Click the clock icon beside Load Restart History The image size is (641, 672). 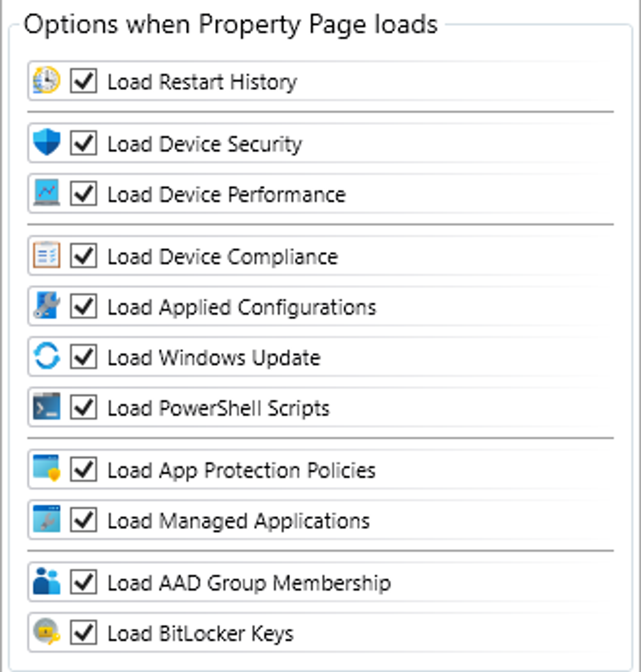(x=46, y=80)
